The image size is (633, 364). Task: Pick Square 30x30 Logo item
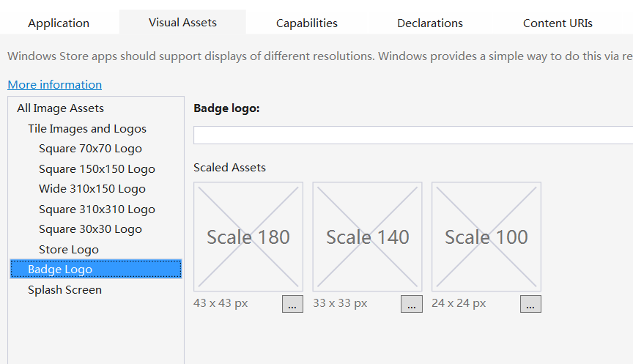click(x=90, y=229)
